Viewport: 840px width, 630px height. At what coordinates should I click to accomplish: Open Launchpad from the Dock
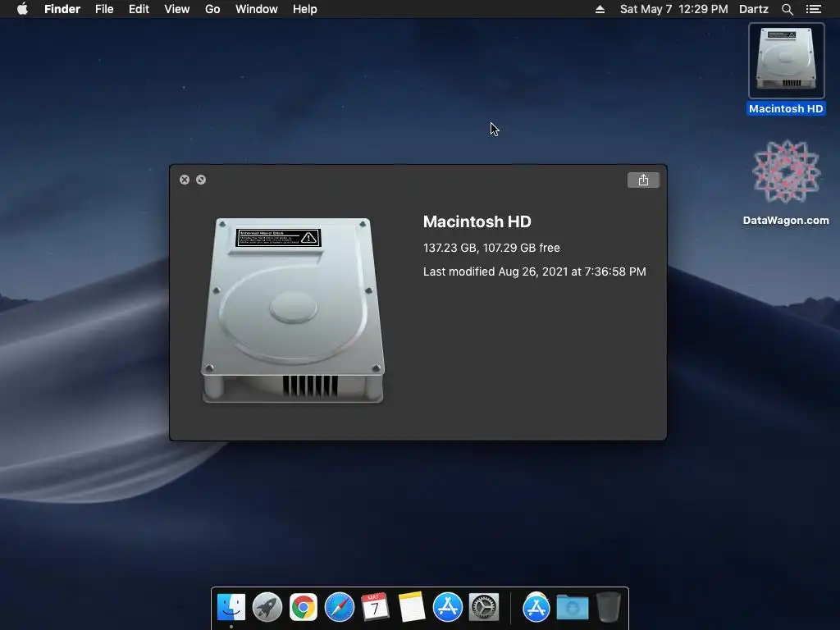[267, 608]
